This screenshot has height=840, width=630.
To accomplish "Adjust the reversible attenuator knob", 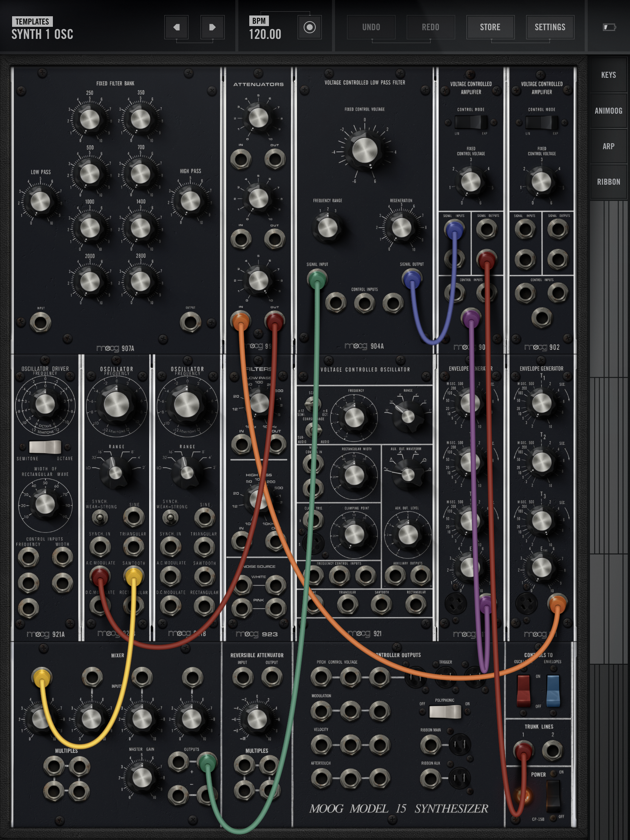I will 257,719.
